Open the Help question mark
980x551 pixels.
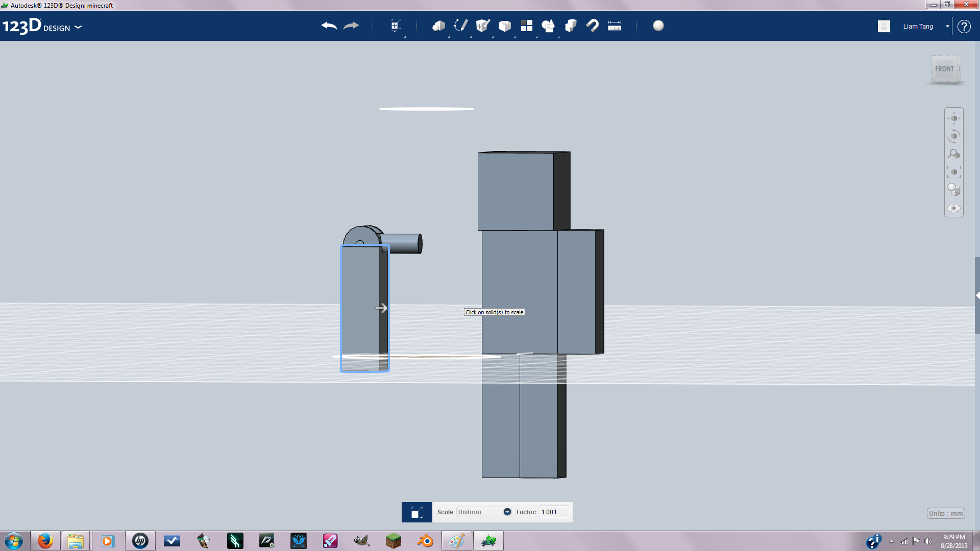[x=964, y=27]
